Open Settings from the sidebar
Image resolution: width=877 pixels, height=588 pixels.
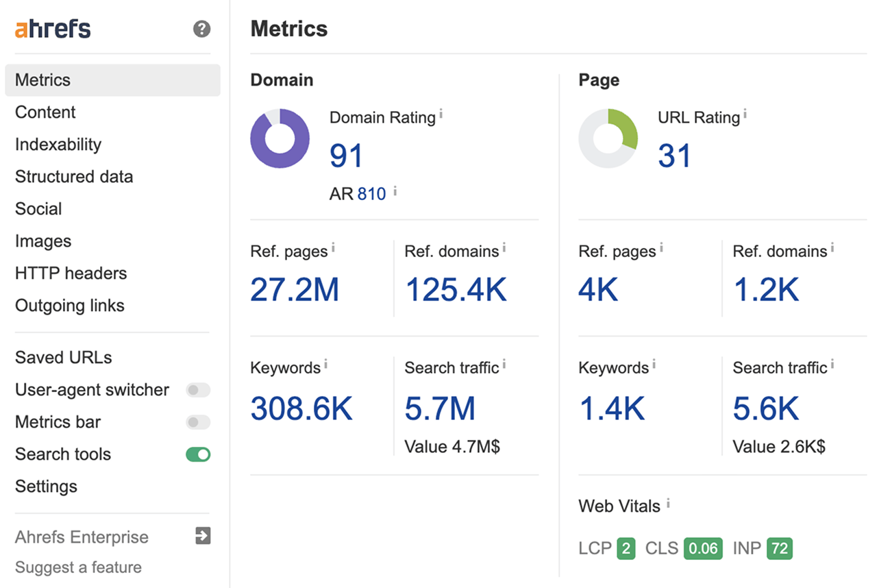tap(46, 486)
